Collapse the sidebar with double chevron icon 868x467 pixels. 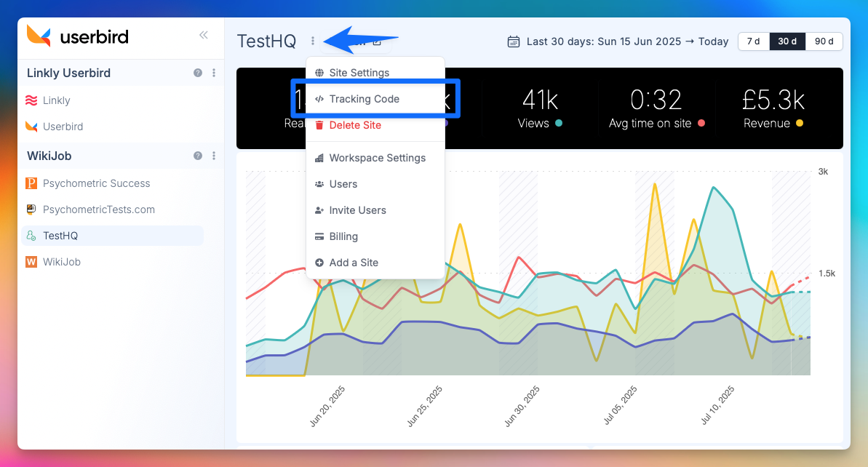click(204, 36)
